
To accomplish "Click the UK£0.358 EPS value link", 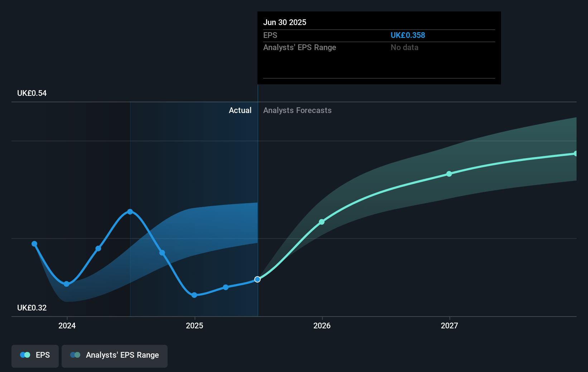I will [x=408, y=35].
